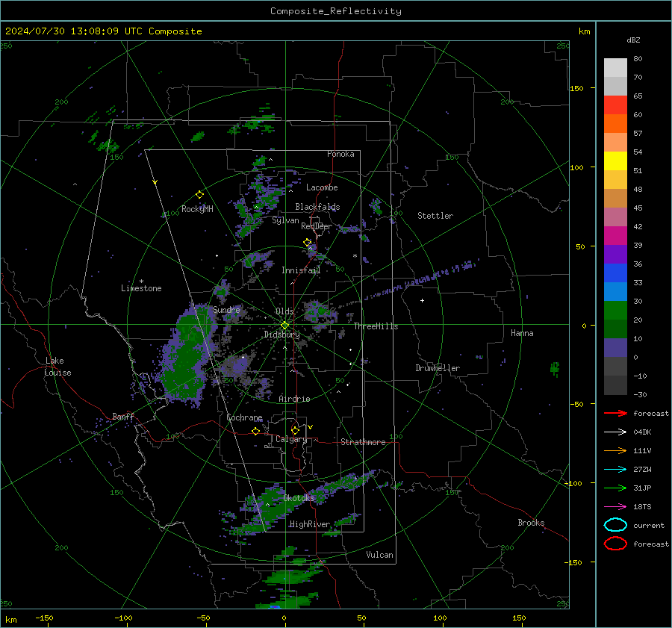Screen dimensions: 672x628
Task: Click the yellow radar-site diamond near Didsbury
Action: [x=284, y=326]
